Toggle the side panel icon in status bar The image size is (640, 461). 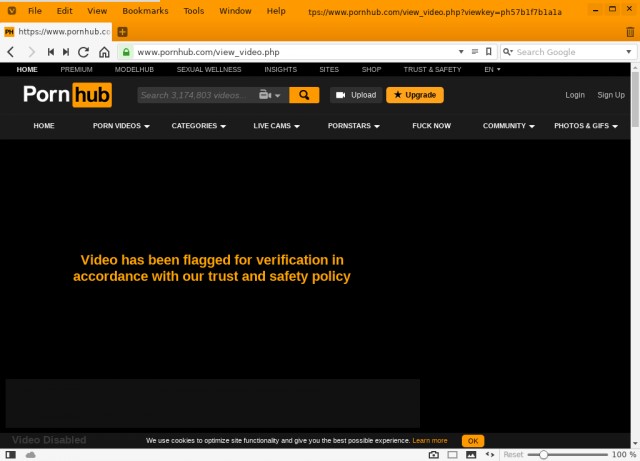click(11, 454)
